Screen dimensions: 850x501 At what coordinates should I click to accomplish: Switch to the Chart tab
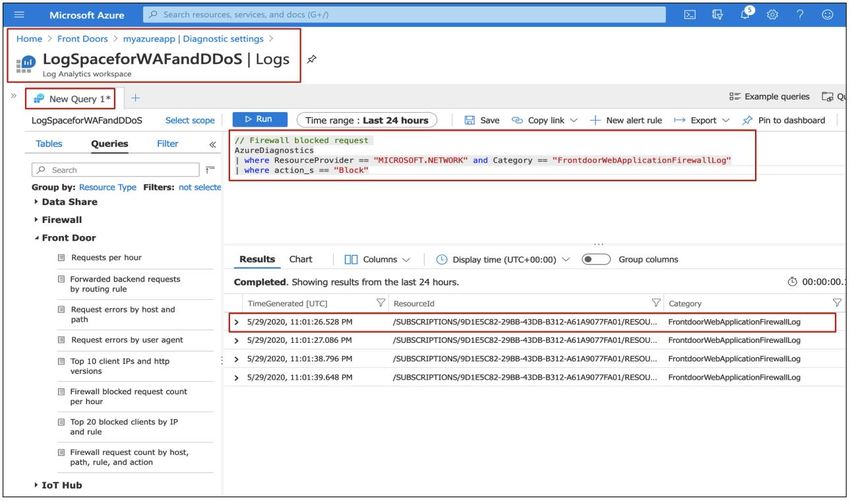301,259
